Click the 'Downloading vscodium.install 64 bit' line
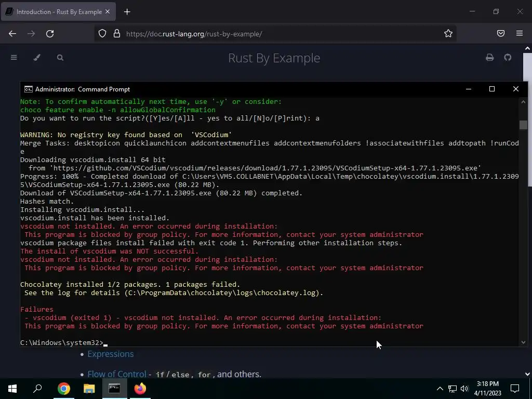Screen dimensions: 532x399 click(93, 160)
